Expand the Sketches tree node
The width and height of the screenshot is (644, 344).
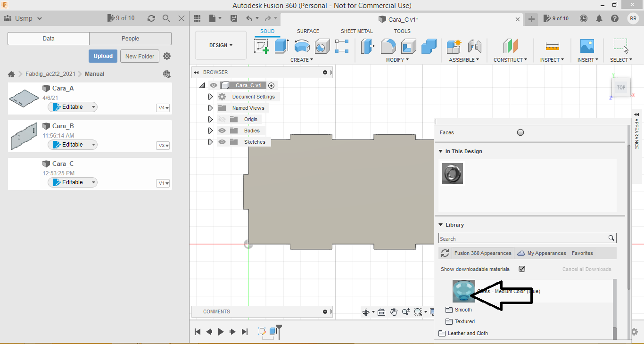pos(210,142)
